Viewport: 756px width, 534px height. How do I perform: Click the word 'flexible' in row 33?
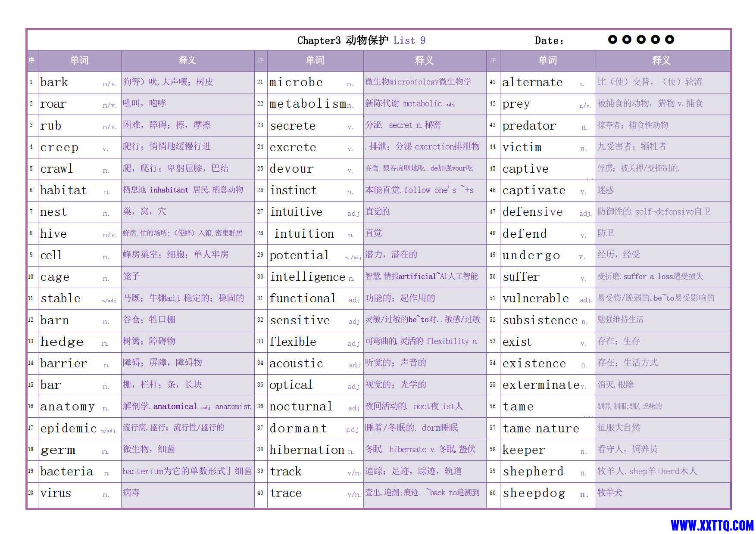click(293, 342)
